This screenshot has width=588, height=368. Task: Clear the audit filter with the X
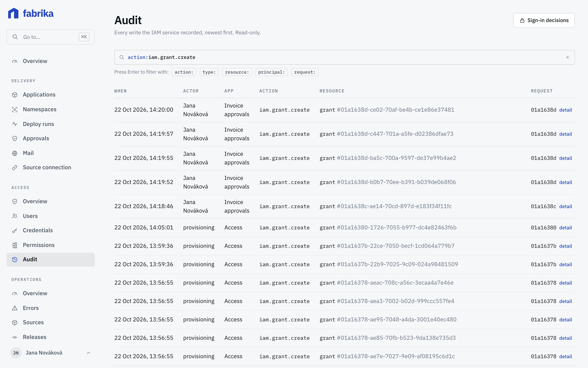click(568, 57)
